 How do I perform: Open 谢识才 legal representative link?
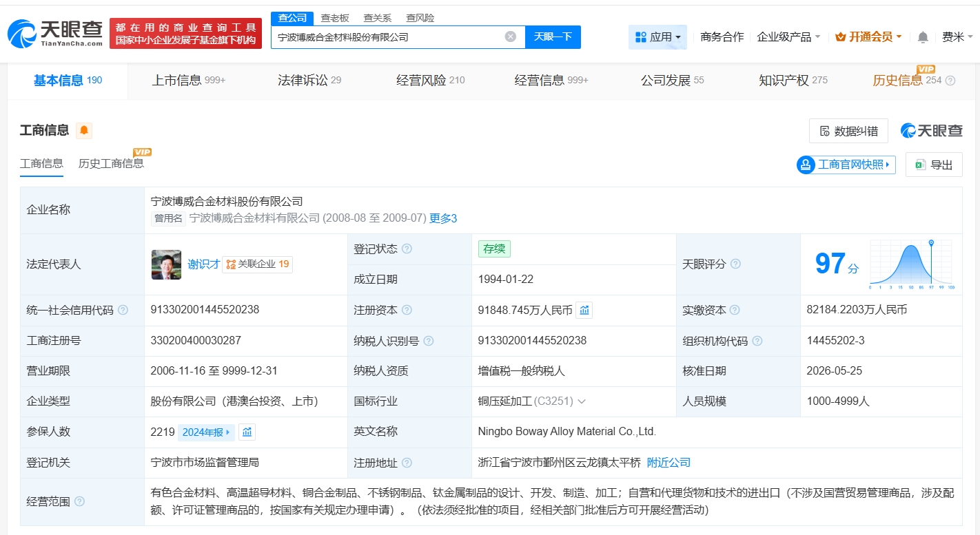click(x=204, y=264)
